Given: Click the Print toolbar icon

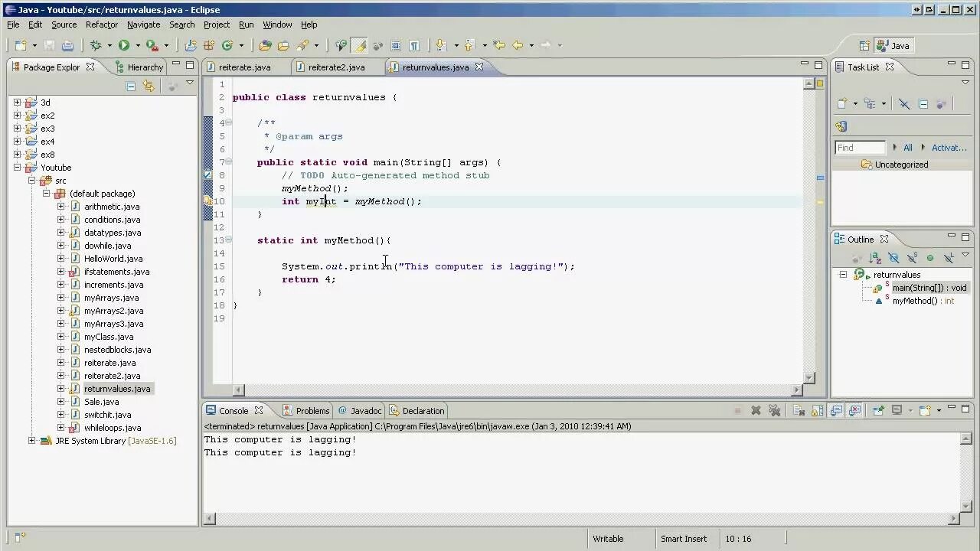Looking at the screenshot, I should point(67,46).
